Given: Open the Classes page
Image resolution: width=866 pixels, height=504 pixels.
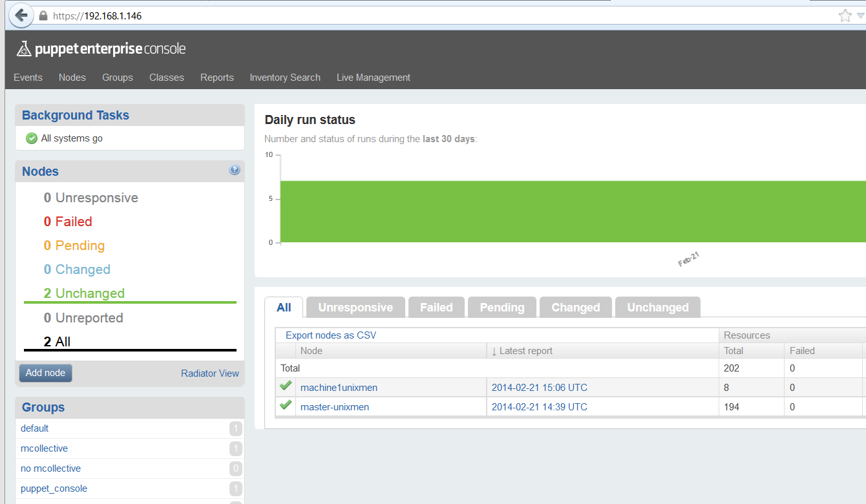Looking at the screenshot, I should coord(167,78).
